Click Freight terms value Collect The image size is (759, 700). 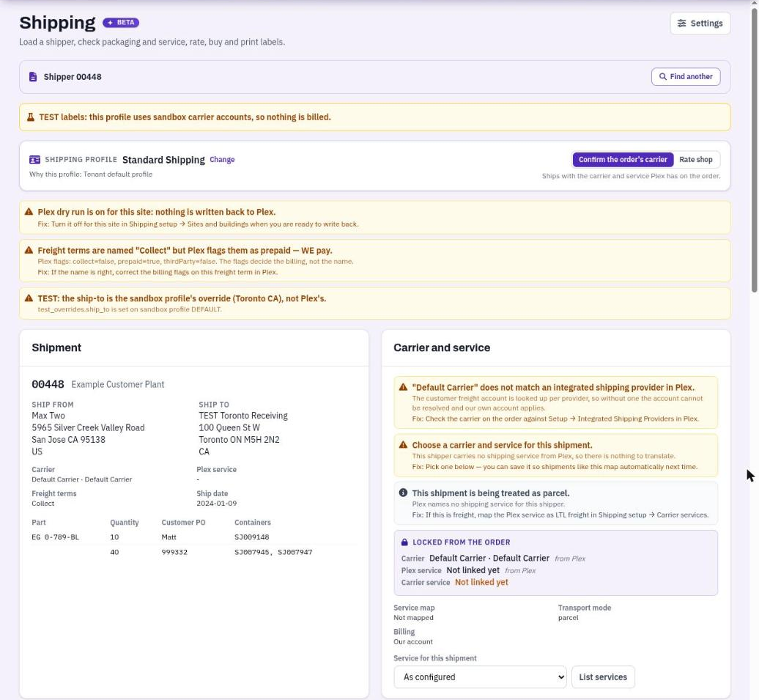[x=43, y=504]
